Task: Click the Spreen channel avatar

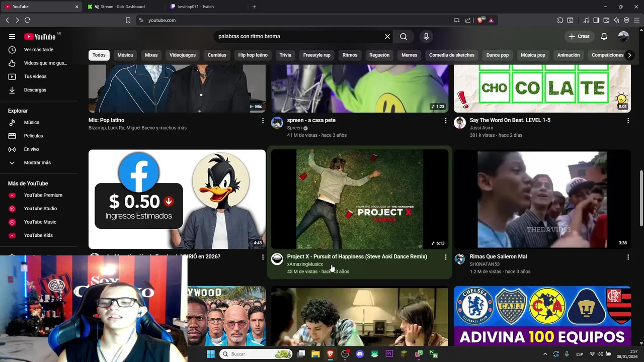Action: click(x=277, y=123)
